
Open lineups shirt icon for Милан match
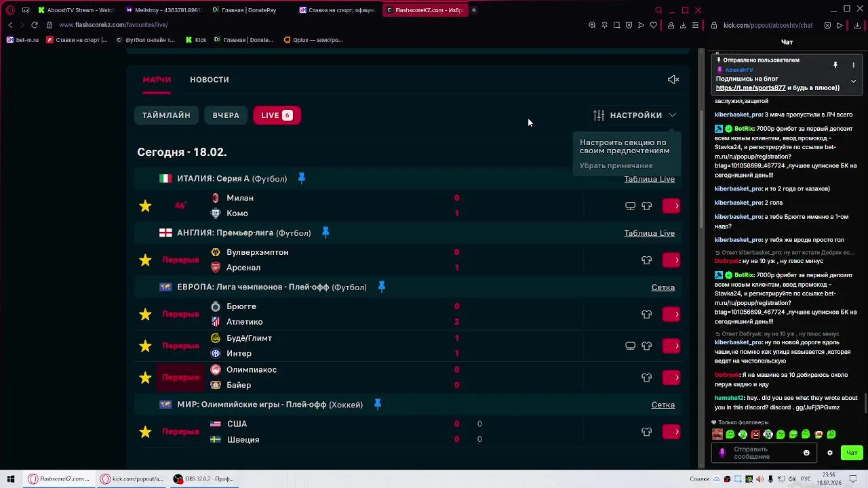pos(646,205)
